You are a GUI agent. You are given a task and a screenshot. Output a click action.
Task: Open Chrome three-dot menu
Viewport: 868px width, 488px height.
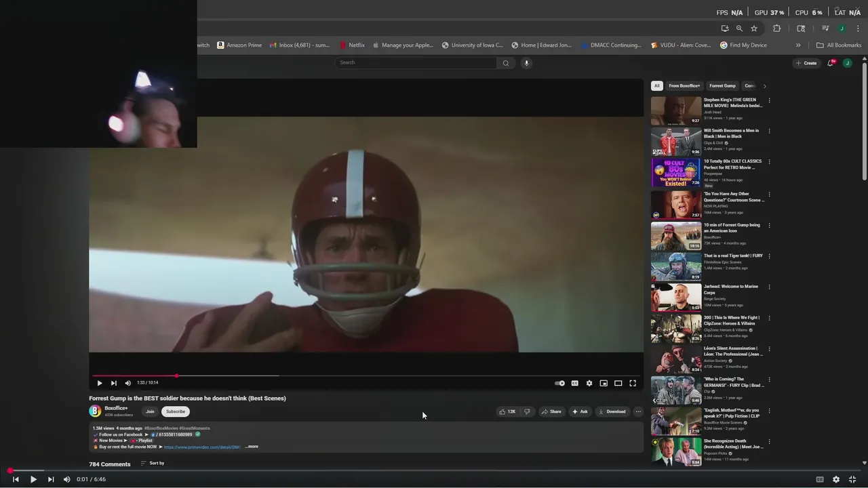pyautogui.click(x=858, y=28)
